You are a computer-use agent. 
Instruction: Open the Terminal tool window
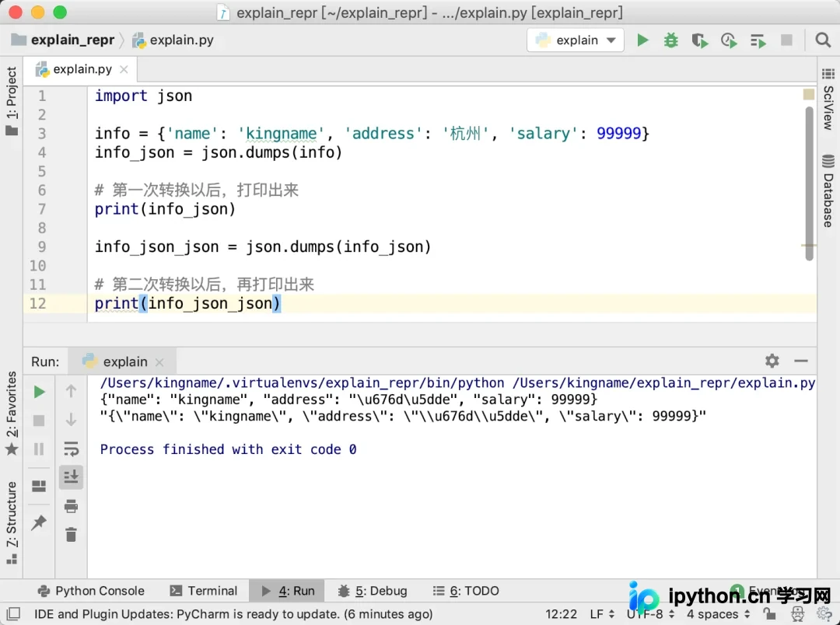coord(204,591)
